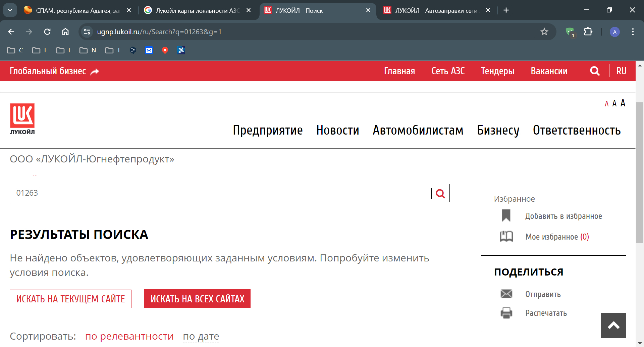Open the Ответственность menu
The width and height of the screenshot is (644, 347).
[x=577, y=130]
